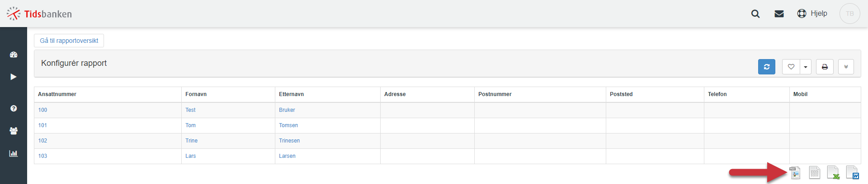
Task: Save the report as favorite with the heart icon
Action: point(791,67)
